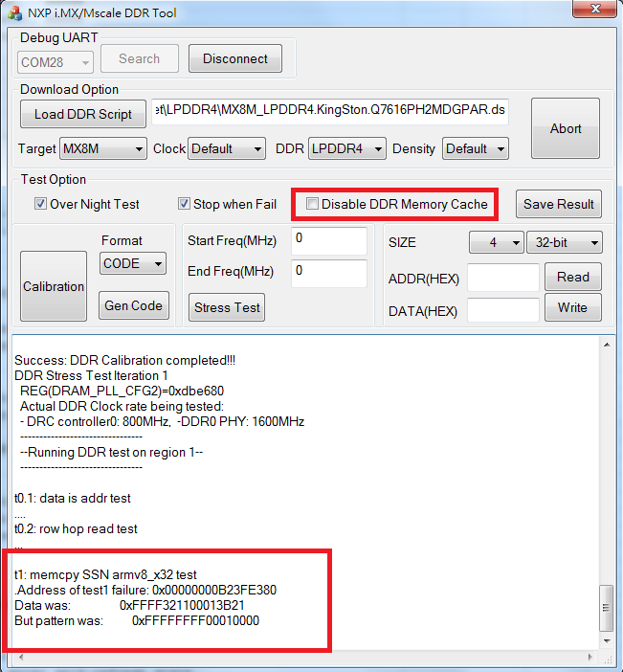The image size is (623, 672).
Task: Click the End Freq(MHz) input field
Action: 329,274
